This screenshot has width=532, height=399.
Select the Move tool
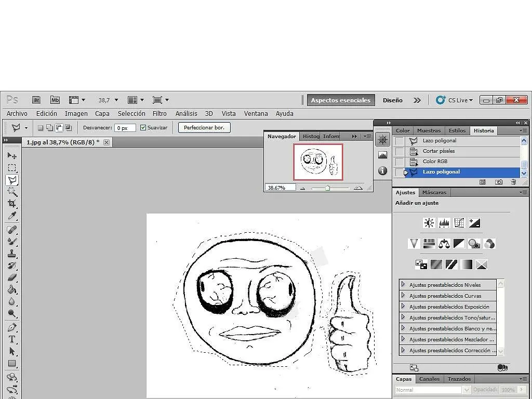pyautogui.click(x=12, y=156)
